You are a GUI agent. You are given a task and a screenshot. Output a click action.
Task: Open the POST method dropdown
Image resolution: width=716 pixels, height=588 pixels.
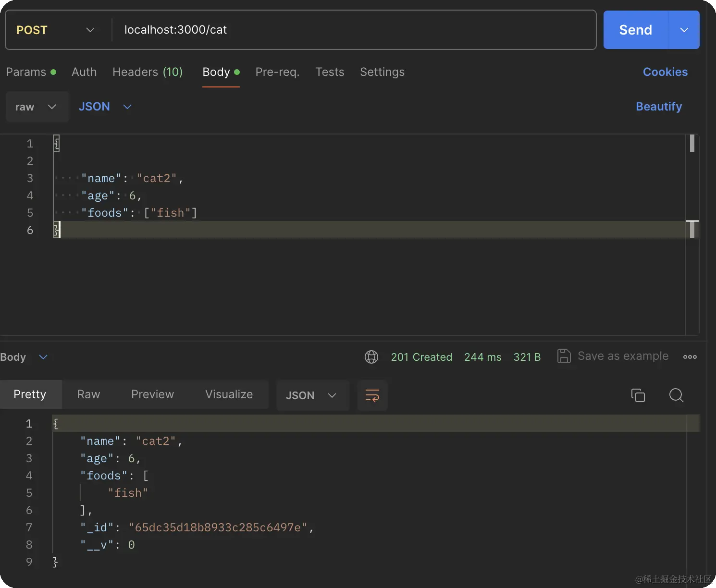(x=55, y=30)
